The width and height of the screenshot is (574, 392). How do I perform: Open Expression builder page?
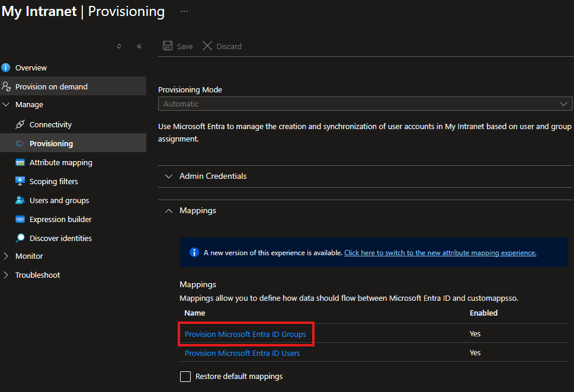tap(60, 219)
